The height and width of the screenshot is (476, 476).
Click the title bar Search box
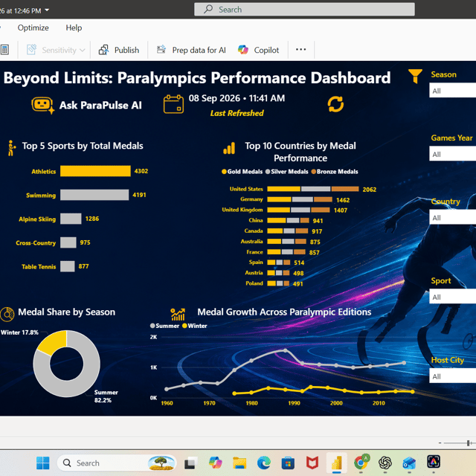[x=304, y=10]
